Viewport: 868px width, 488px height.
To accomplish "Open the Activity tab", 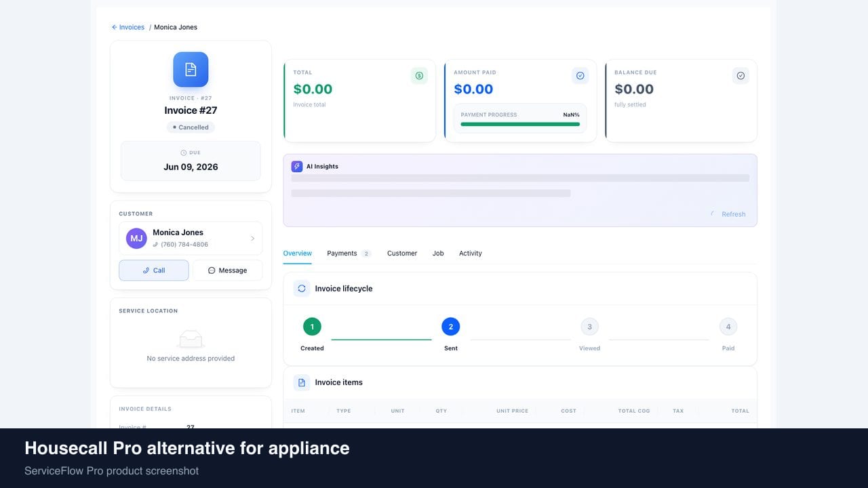I will [x=471, y=253].
